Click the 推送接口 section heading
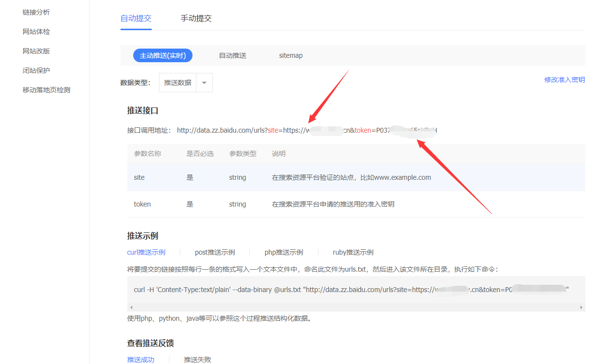Viewport: 597px width, 364px height. click(143, 111)
